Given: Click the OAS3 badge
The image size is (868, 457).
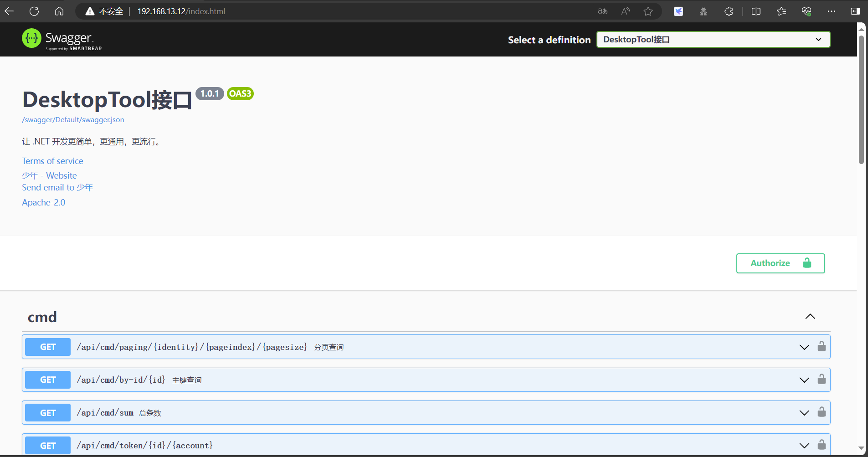Looking at the screenshot, I should click(240, 93).
